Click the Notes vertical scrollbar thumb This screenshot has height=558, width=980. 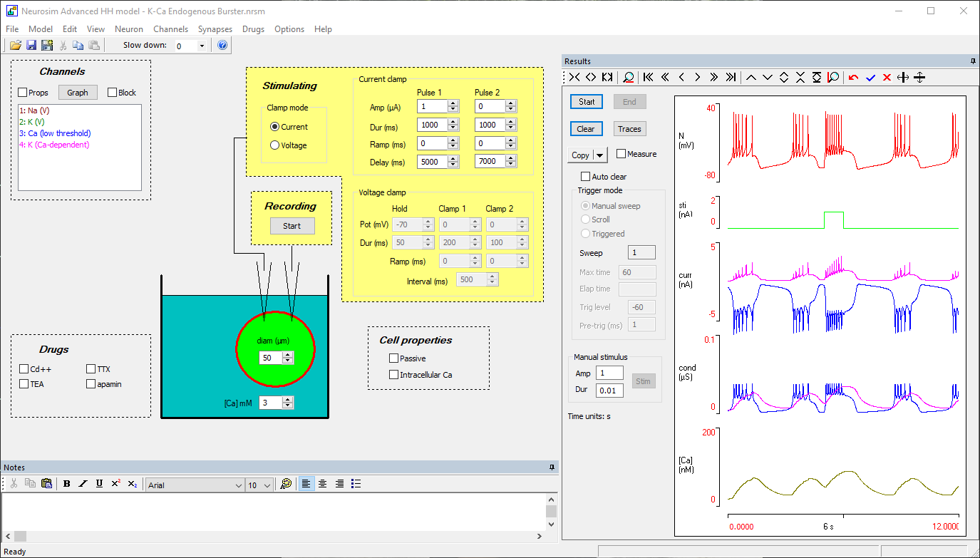click(551, 511)
